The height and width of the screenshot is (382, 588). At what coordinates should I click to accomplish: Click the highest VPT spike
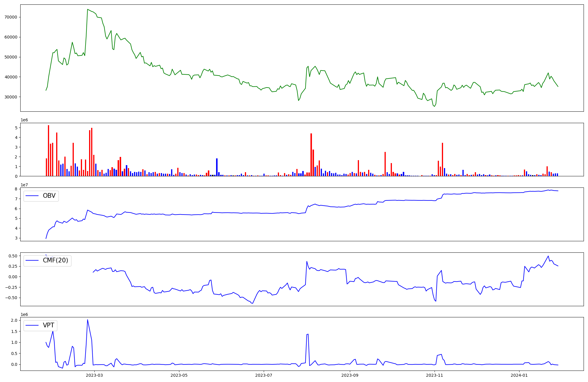[88, 320]
